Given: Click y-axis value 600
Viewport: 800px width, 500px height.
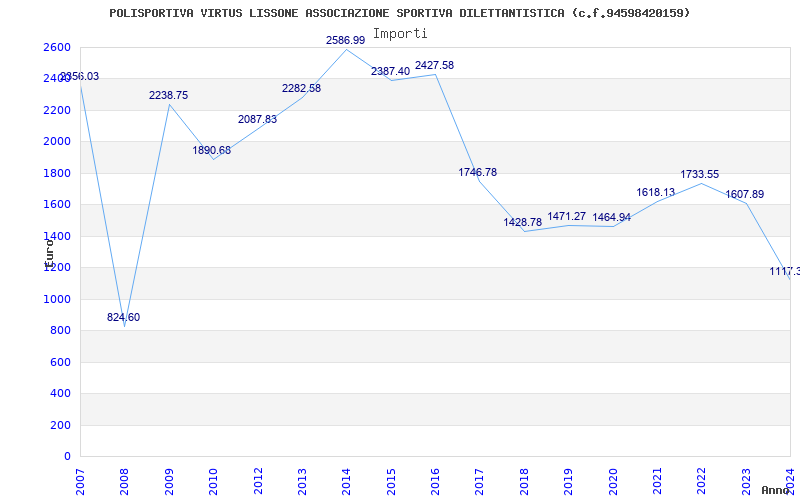Looking at the screenshot, I should click(60, 362).
